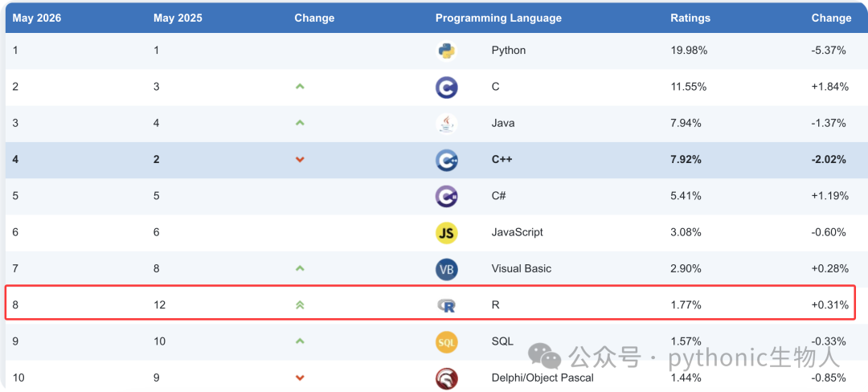Screen dimensions: 868x392
Task: Click the Ratings column header
Action: [x=690, y=18]
